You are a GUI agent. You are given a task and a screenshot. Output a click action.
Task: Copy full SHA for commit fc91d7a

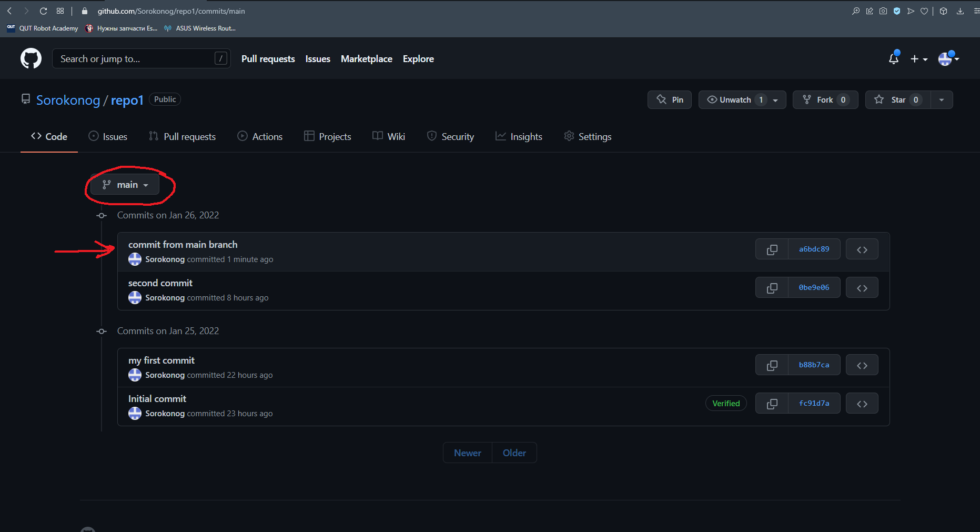772,404
